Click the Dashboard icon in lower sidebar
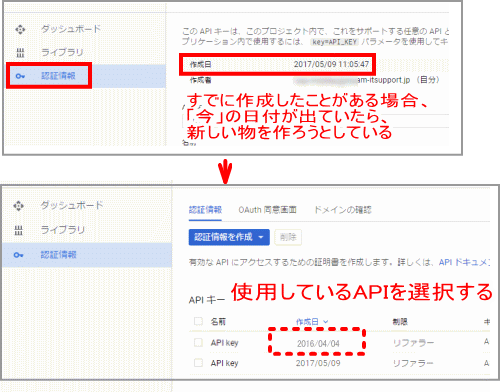This screenshot has height=392, width=500. click(x=18, y=206)
